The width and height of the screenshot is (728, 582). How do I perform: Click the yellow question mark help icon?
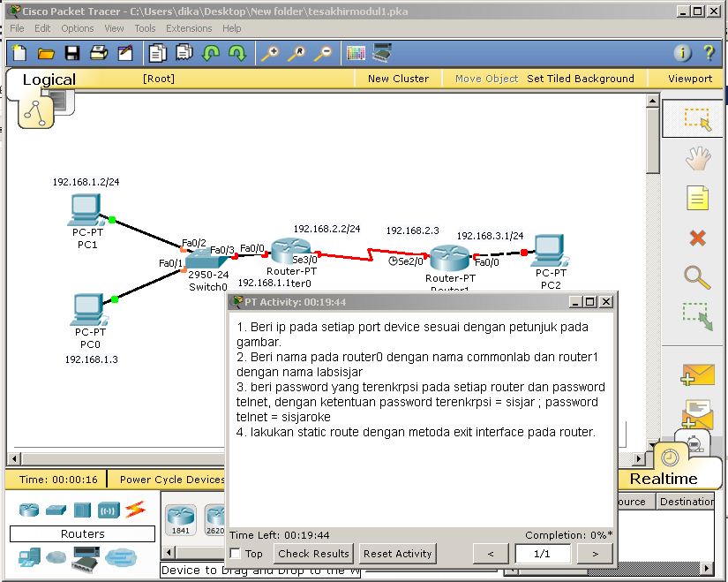click(709, 52)
